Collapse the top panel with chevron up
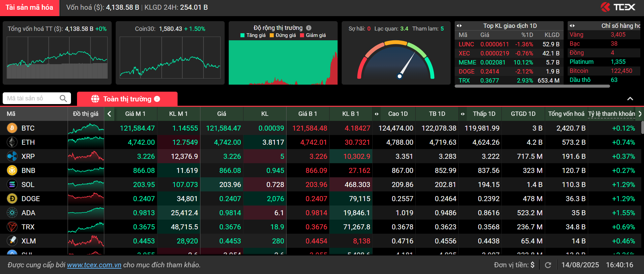The image size is (644, 274). [630, 99]
